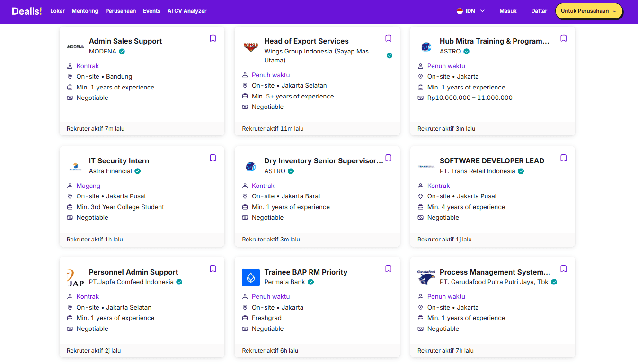
Task: Open the Head of Export Services title
Action: point(306,41)
